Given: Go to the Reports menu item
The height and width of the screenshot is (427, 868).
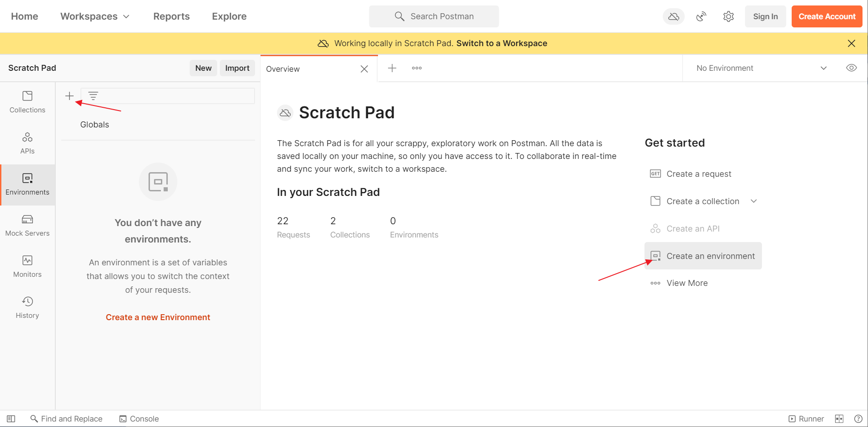Looking at the screenshot, I should pos(171,16).
